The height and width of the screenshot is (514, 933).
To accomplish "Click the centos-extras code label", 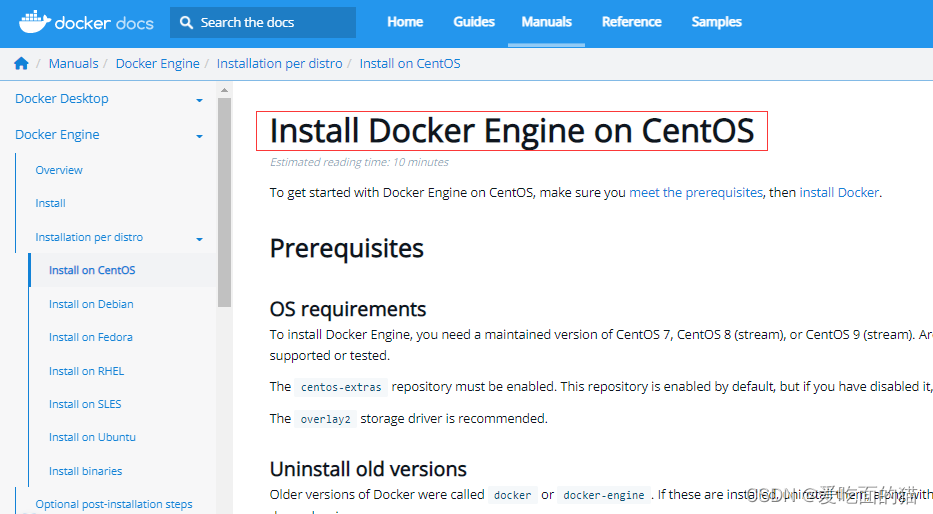I will point(341,387).
